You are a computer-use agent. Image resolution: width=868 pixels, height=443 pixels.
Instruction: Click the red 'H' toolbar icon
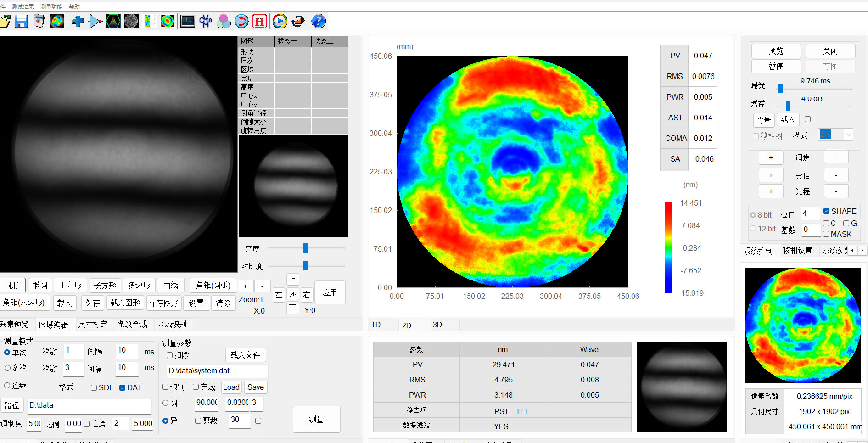coord(259,21)
